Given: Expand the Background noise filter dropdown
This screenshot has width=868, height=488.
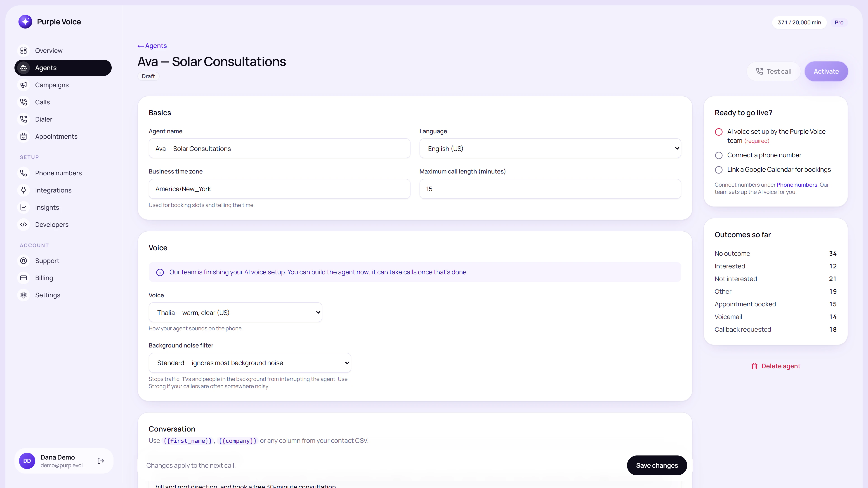Looking at the screenshot, I should tap(250, 363).
